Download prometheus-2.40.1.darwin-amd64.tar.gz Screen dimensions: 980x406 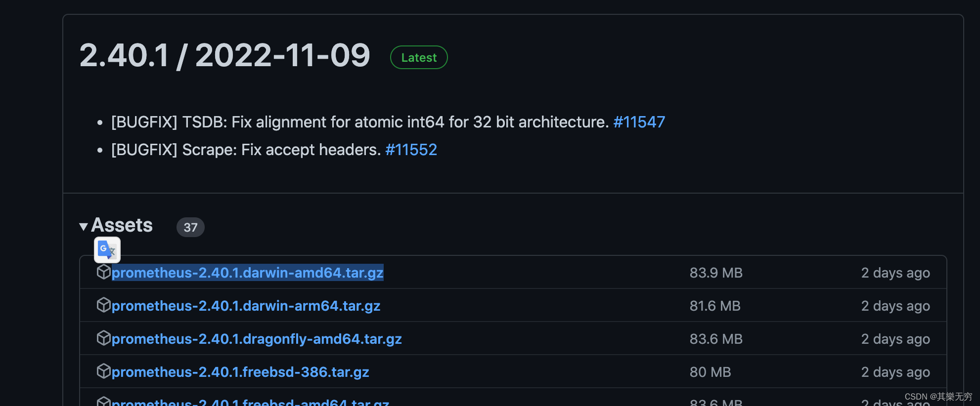247,273
